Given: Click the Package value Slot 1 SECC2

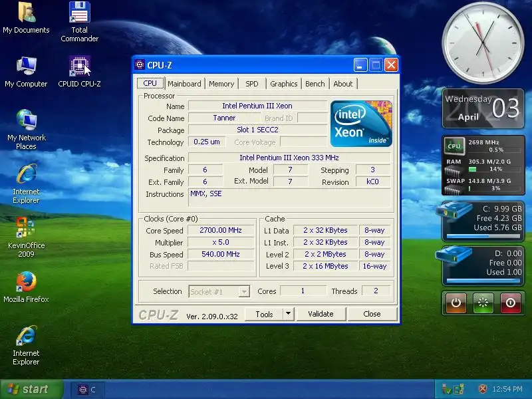Looking at the screenshot, I should [x=257, y=130].
